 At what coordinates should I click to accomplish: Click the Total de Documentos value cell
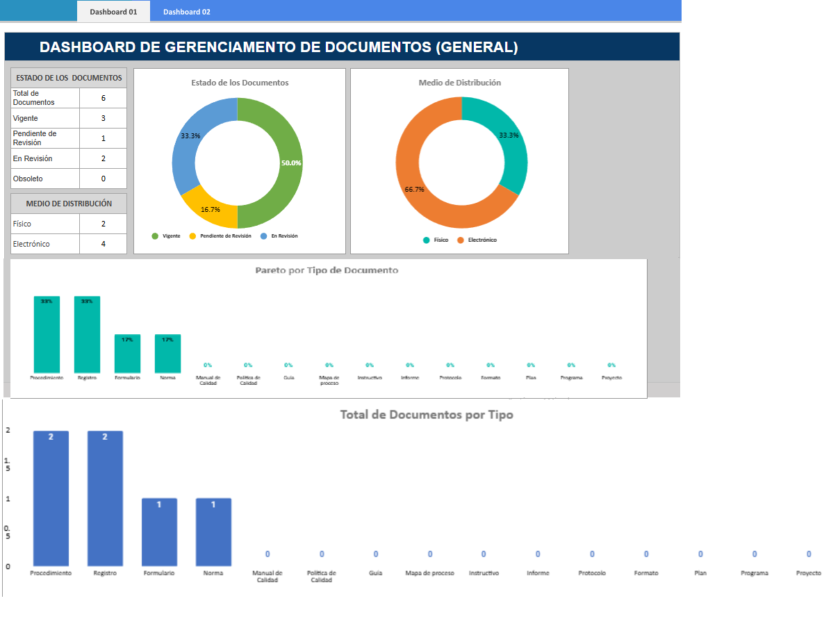pos(103,98)
